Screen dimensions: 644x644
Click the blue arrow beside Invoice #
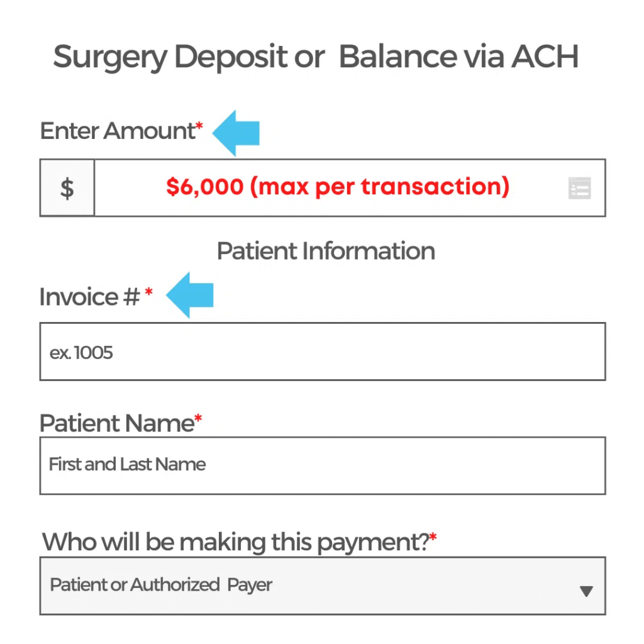[190, 295]
